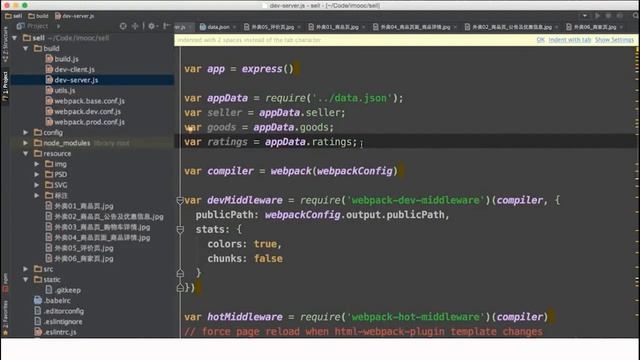Click fold end marker after chunks: false

[180, 273]
